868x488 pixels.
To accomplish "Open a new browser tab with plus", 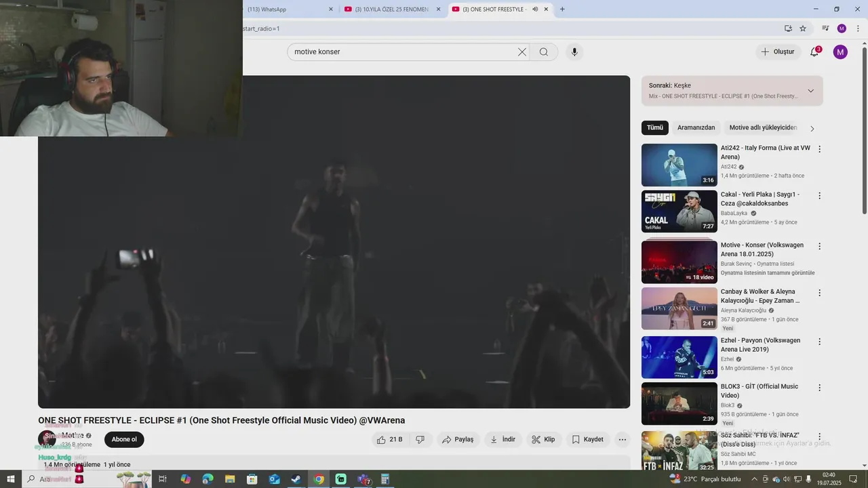I will pos(562,9).
